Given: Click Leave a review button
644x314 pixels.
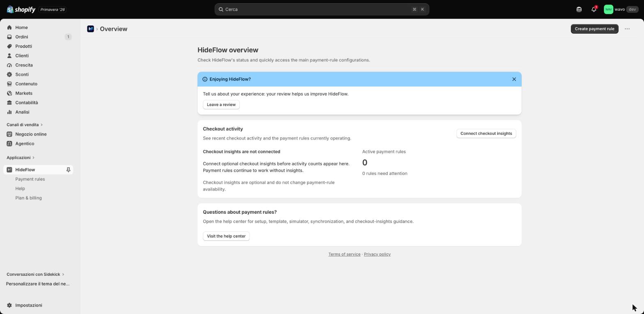Looking at the screenshot, I should [221, 105].
